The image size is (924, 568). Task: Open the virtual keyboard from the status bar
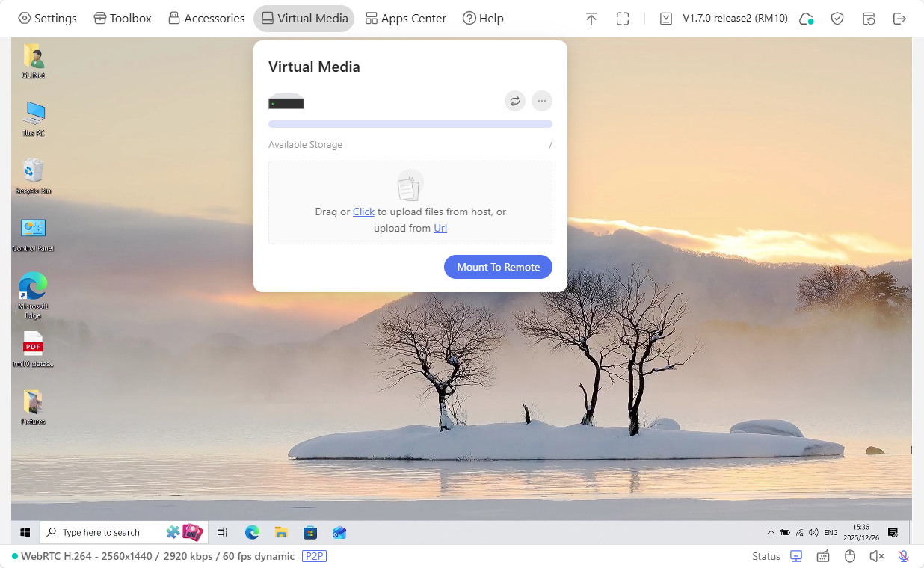[x=823, y=556]
